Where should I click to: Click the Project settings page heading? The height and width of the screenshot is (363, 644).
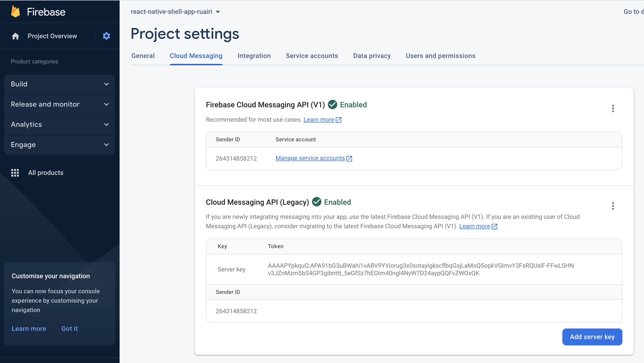pos(185,34)
